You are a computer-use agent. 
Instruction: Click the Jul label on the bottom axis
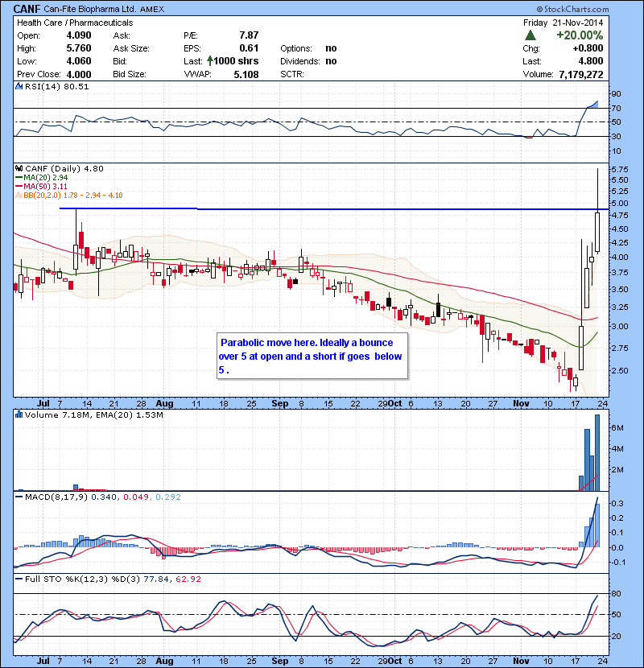coord(43,661)
